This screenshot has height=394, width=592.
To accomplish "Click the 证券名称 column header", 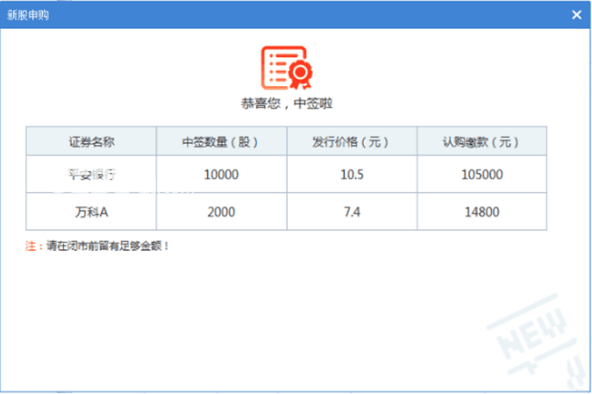I will click(x=91, y=142).
